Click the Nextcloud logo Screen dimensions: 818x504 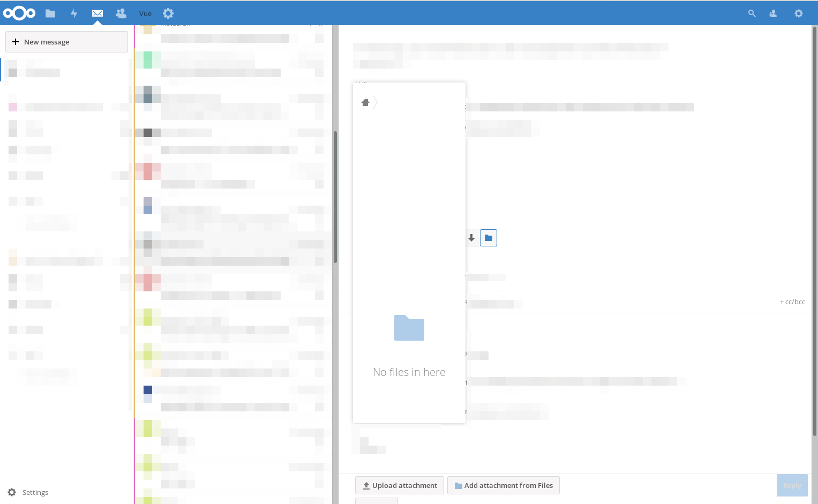[19, 13]
